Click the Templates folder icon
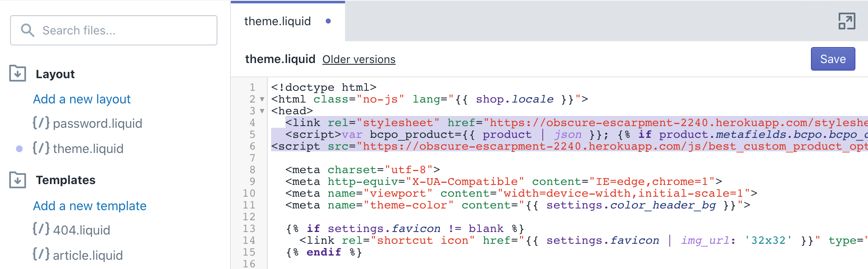 (18, 180)
